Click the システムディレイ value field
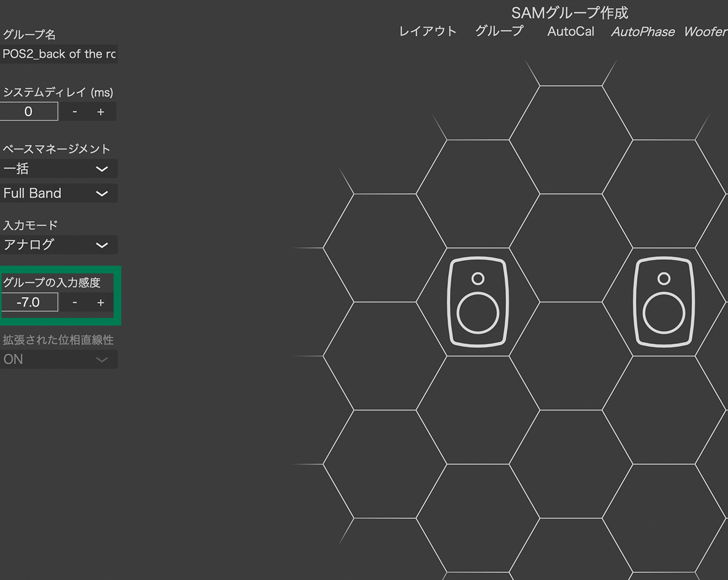The image size is (728, 580). click(x=29, y=111)
